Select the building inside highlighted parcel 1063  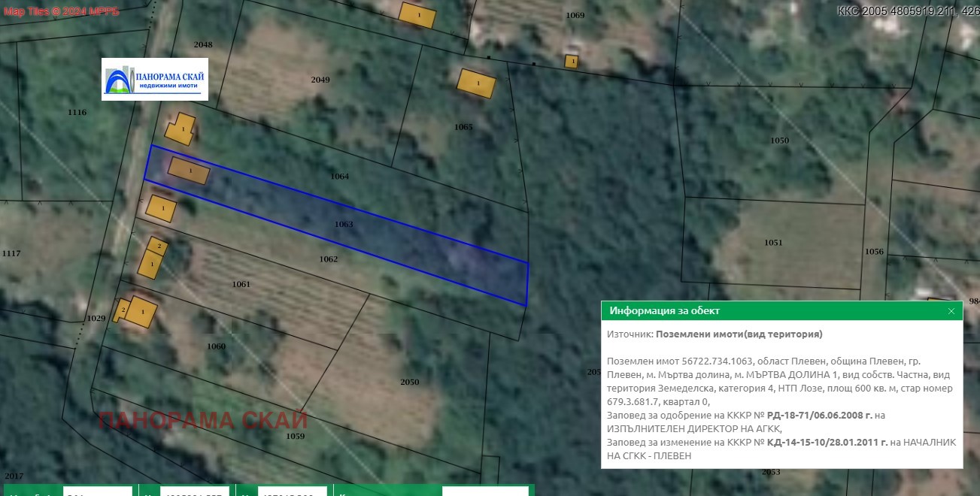(188, 171)
